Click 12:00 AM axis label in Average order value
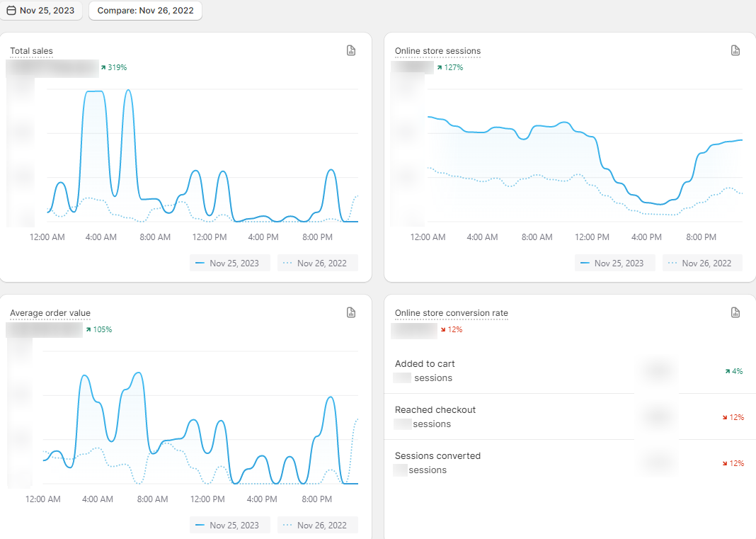 43,499
